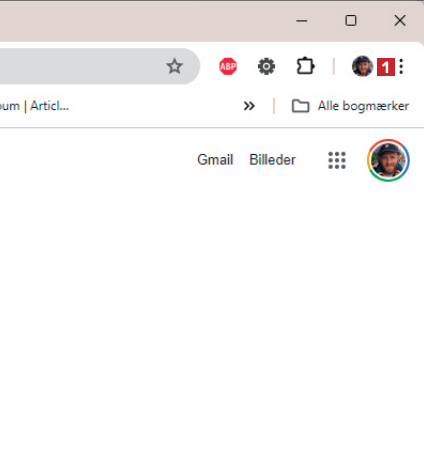The height and width of the screenshot is (462, 424).
Task: Open the Google apps grid launcher
Action: point(337,160)
